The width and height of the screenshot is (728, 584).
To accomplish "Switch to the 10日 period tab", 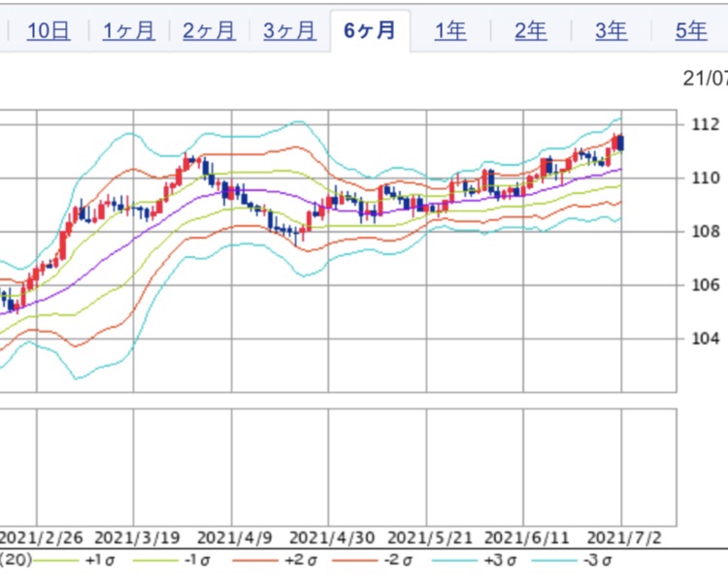I will [49, 31].
